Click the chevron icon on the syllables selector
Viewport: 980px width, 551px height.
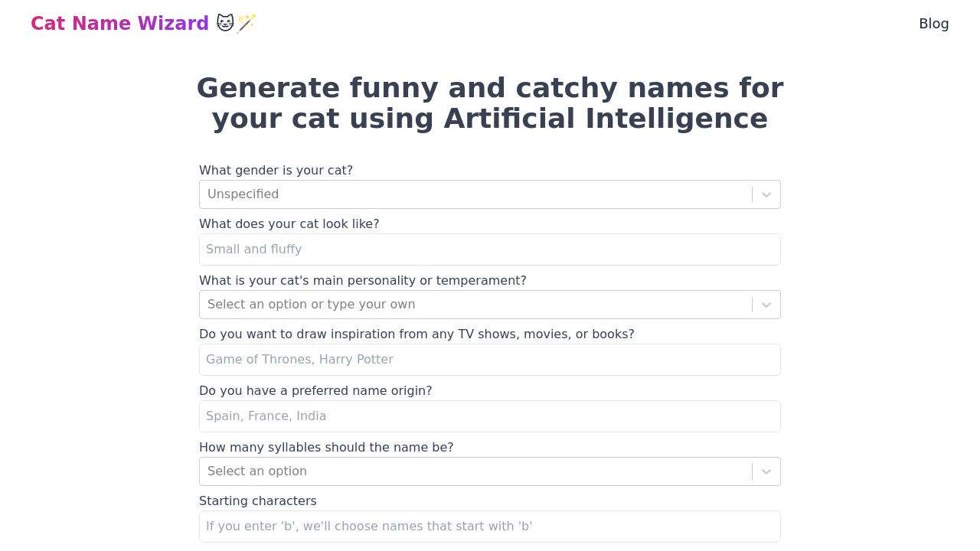pos(765,471)
